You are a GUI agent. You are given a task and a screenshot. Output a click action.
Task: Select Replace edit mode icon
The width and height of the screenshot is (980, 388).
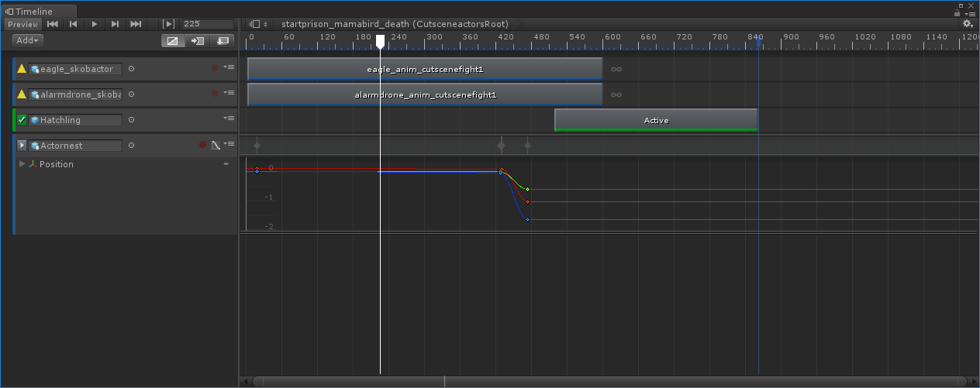[223, 40]
